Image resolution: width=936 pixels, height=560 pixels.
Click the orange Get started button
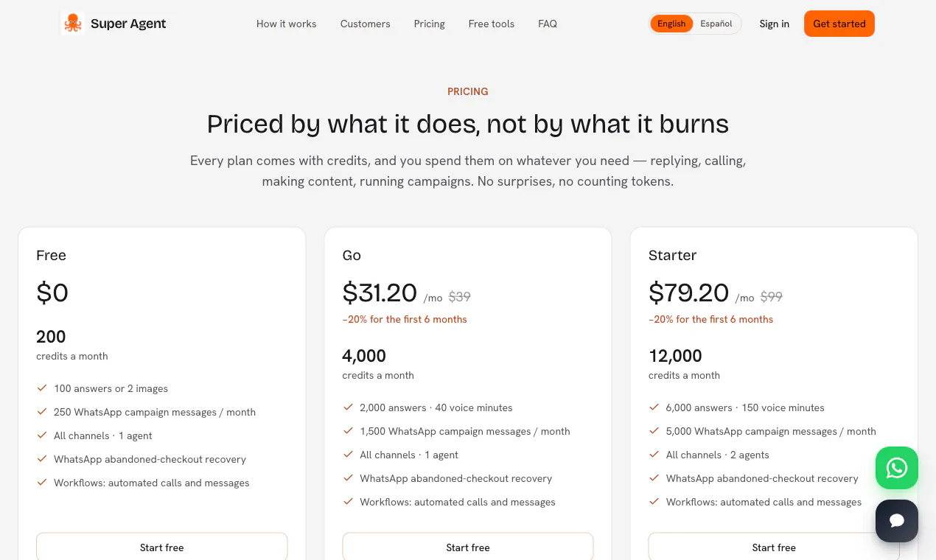click(839, 24)
